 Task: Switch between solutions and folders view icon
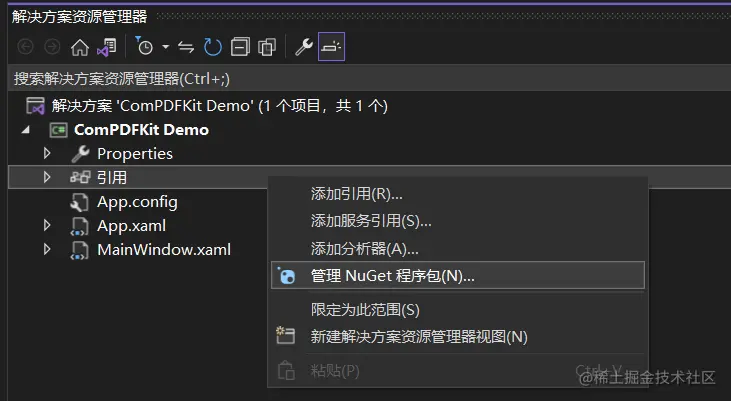point(107,47)
